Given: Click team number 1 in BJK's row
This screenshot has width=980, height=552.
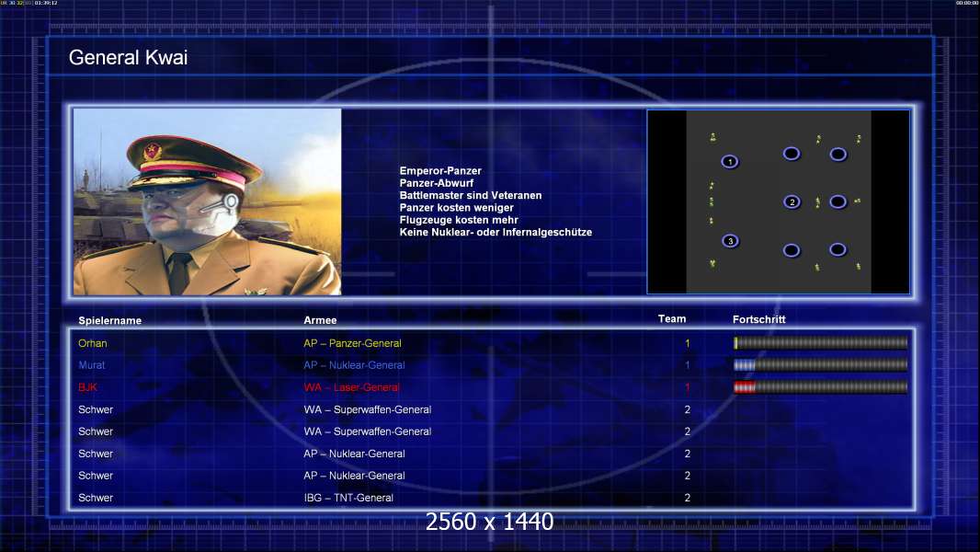Looking at the screenshot, I should click(688, 387).
